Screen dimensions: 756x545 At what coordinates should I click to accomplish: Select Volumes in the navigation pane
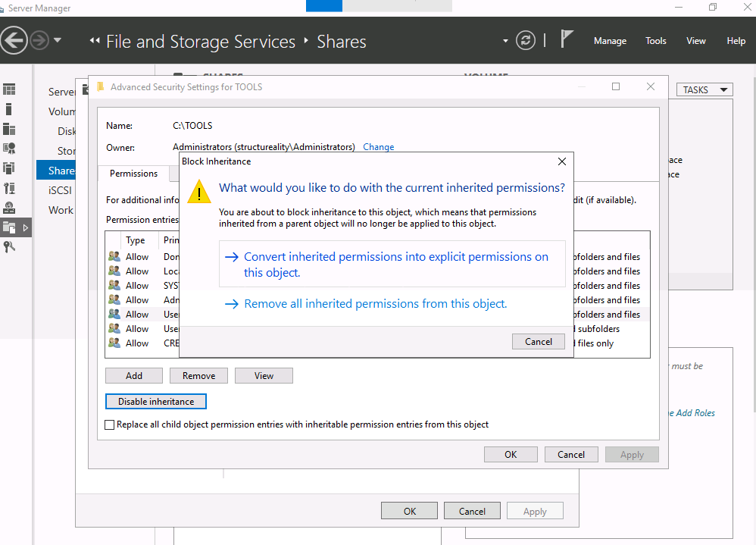[x=61, y=111]
